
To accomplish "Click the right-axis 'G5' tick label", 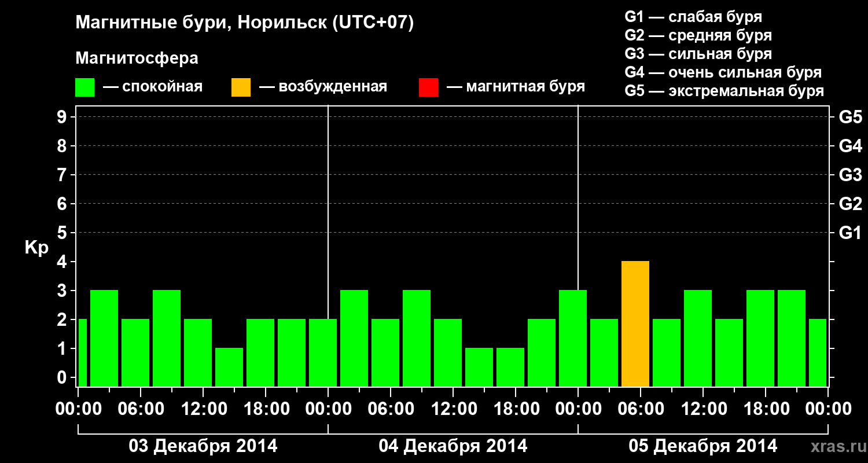I will pyautogui.click(x=851, y=117).
